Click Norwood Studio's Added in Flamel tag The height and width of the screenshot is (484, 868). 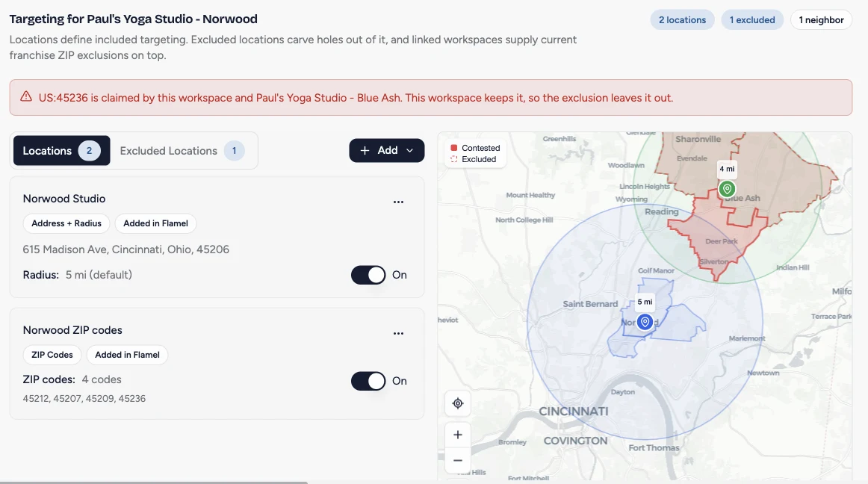point(155,223)
